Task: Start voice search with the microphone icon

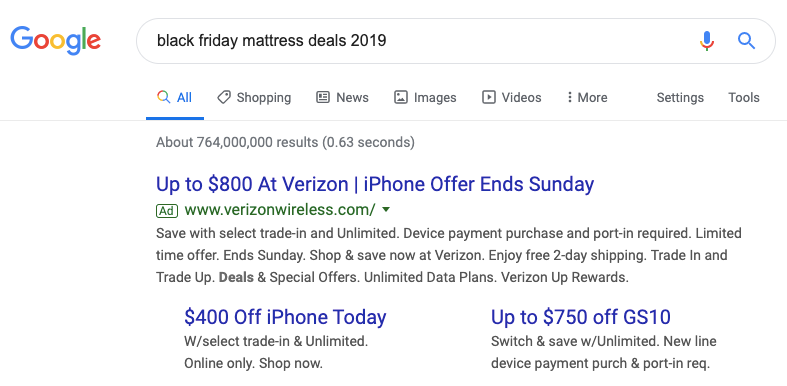Action: [707, 41]
